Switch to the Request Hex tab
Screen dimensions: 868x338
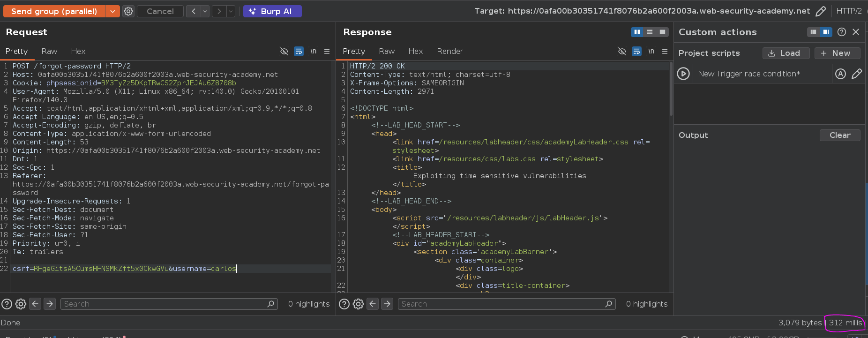pos(78,51)
